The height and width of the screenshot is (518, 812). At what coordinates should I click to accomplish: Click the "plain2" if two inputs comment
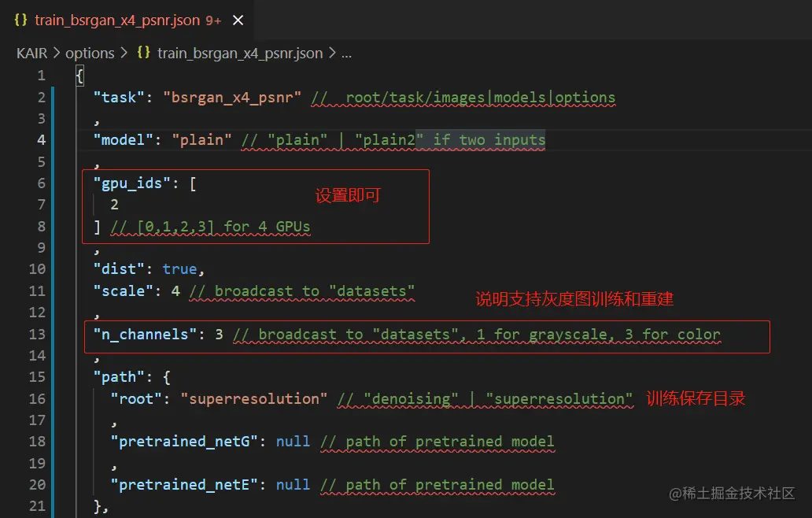393,140
